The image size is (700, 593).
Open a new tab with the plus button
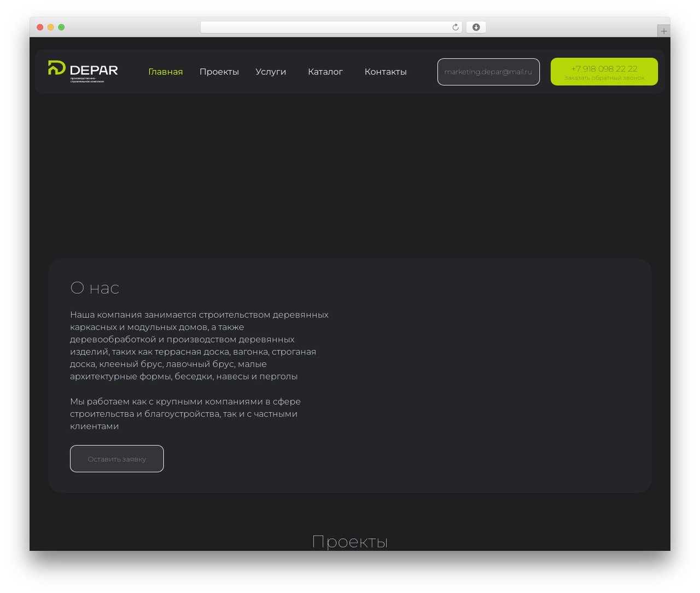663,31
